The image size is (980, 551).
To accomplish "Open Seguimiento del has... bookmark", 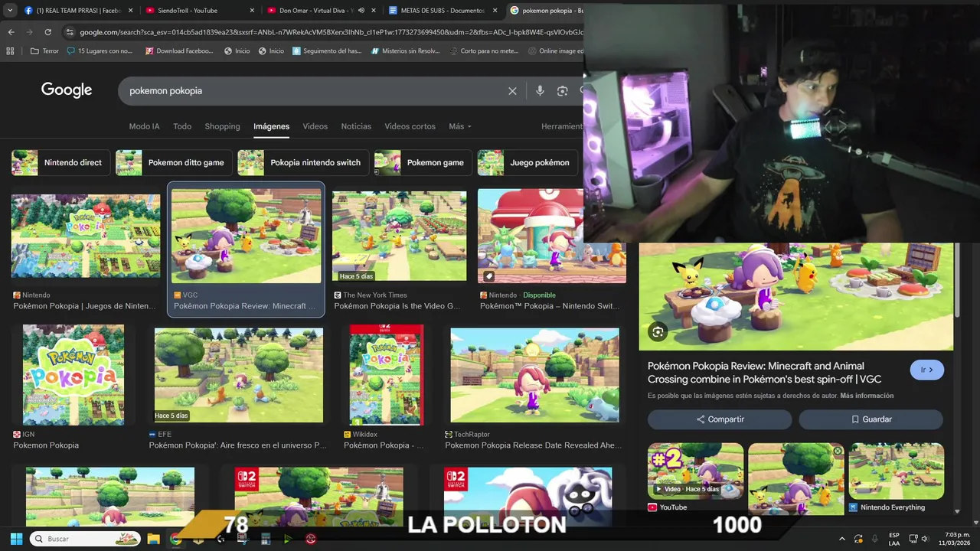I will pos(327,51).
